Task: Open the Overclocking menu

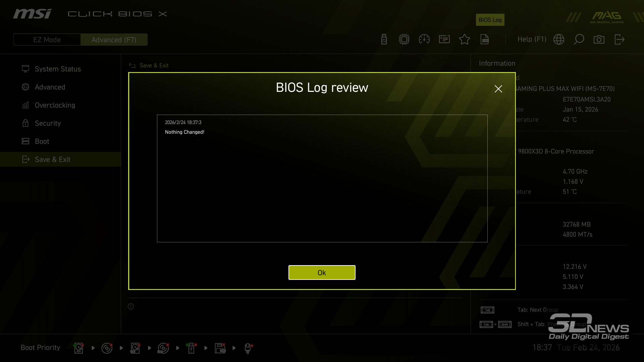Action: coord(55,105)
